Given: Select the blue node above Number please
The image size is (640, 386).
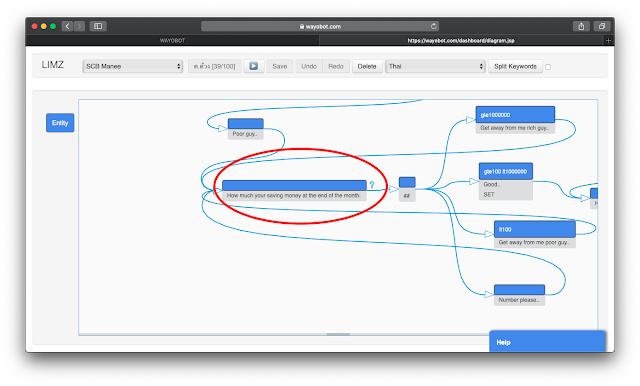Looking at the screenshot, I should click(x=519, y=290).
